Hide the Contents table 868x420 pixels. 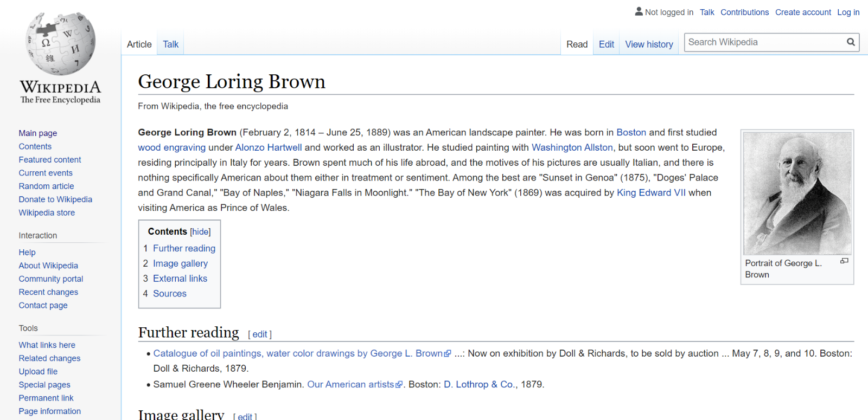click(200, 232)
